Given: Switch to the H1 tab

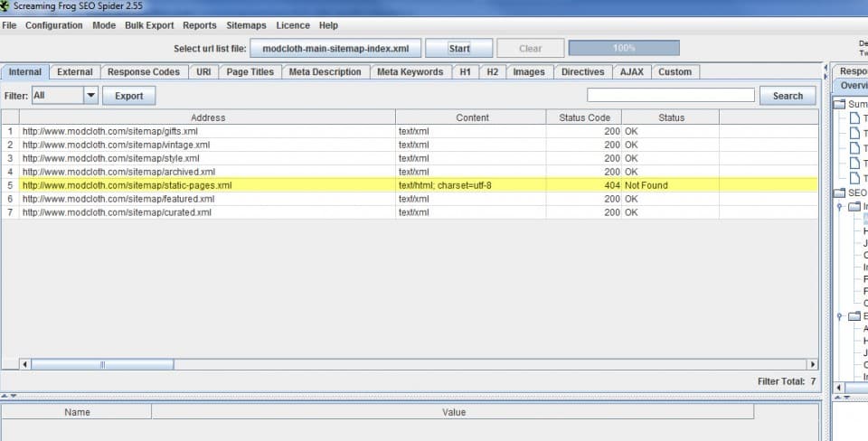Looking at the screenshot, I should tap(466, 72).
